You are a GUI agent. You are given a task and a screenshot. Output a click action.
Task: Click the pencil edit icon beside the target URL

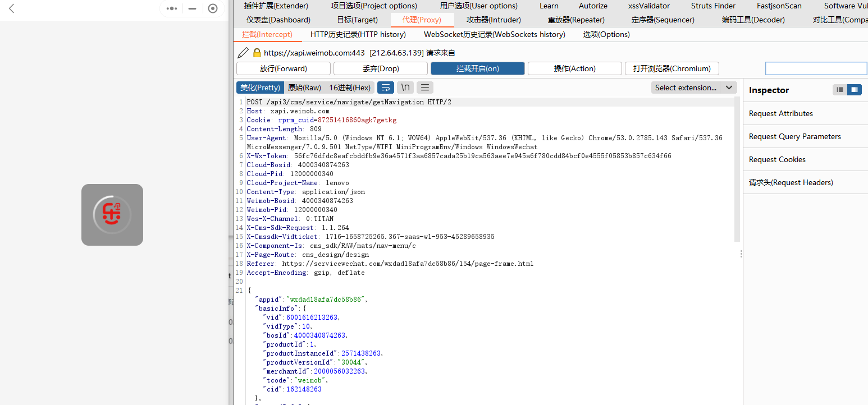[x=243, y=53]
